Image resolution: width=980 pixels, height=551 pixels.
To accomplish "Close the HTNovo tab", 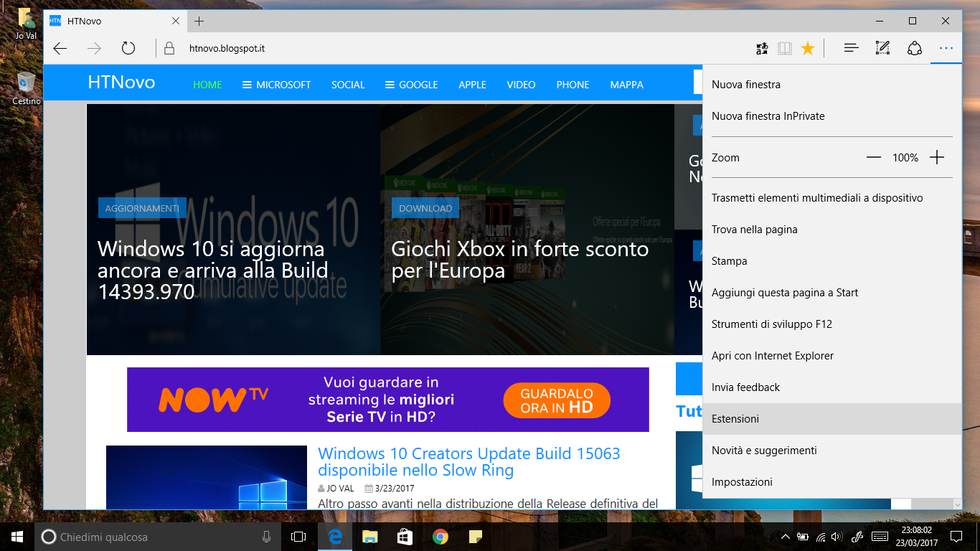I will tap(175, 21).
